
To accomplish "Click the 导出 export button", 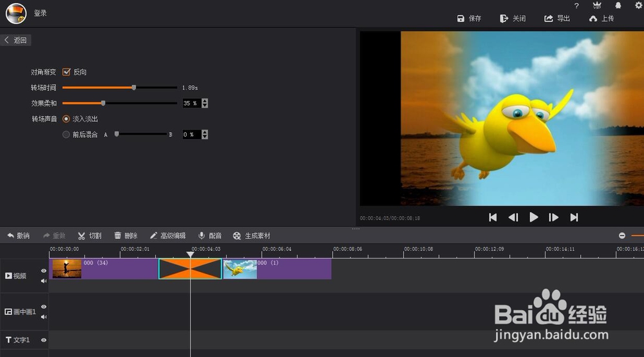I will [557, 19].
